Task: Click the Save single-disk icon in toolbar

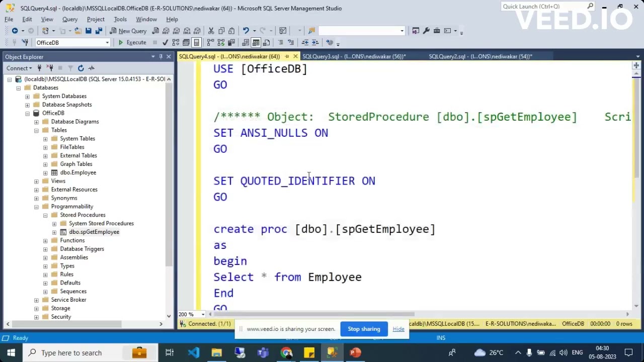Action: pos(88,31)
